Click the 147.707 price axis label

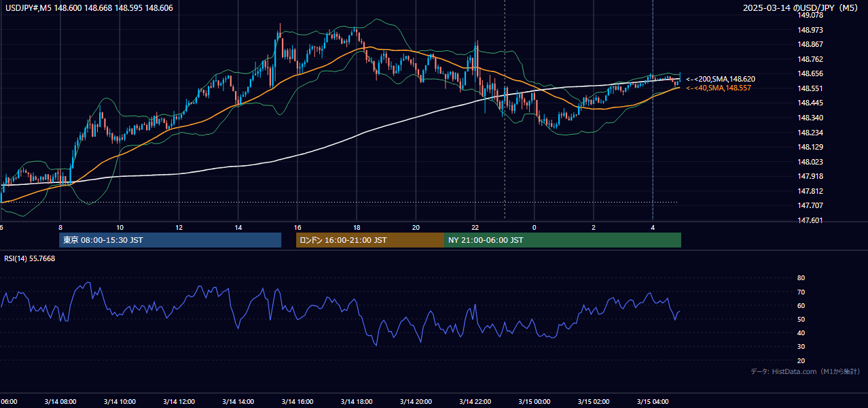point(810,205)
